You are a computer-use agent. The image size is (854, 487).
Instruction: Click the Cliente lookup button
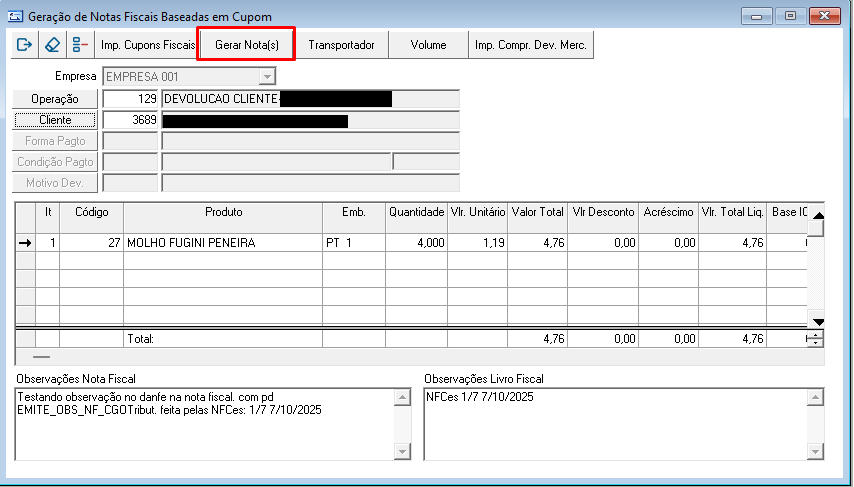coord(55,120)
